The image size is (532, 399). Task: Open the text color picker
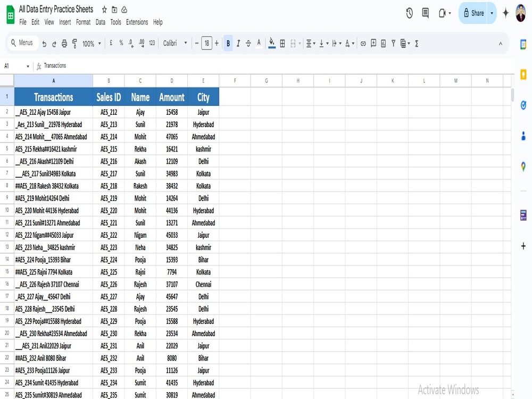click(x=259, y=43)
